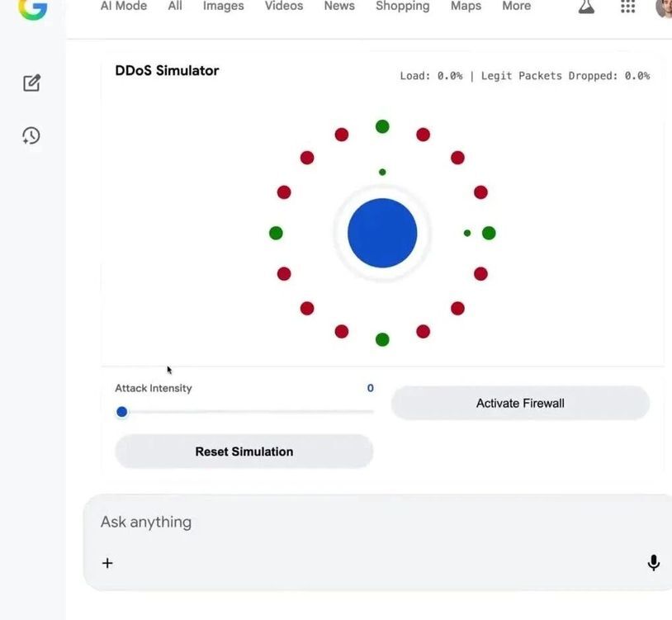Open the News tab
Screen dimensions: 672x620
click(x=339, y=6)
